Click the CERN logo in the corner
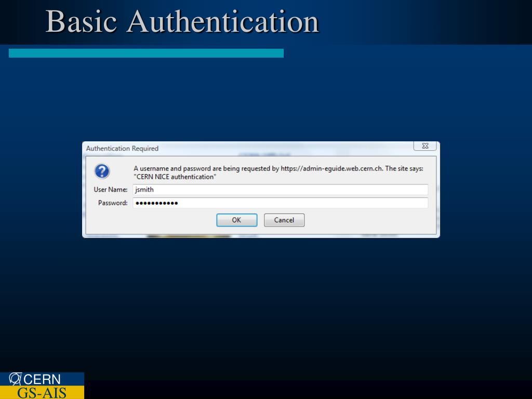Screen dimensions: 532x399 pos(35,379)
